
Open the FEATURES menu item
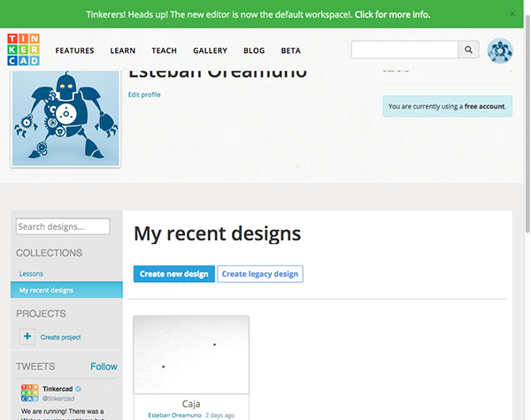[75, 50]
